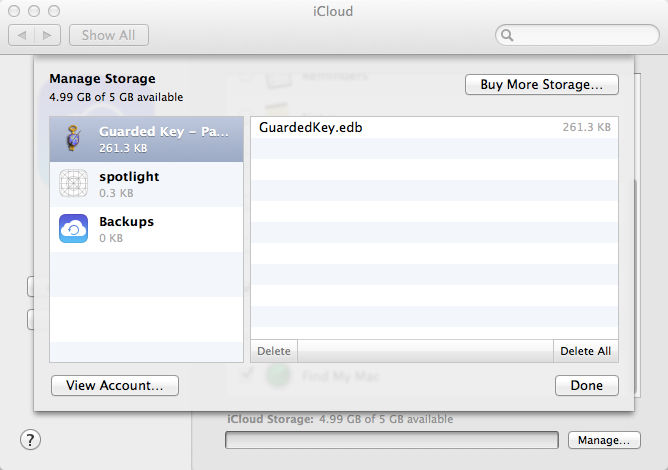This screenshot has width=668, height=470.
Task: Click Delete All button
Action: click(x=585, y=351)
